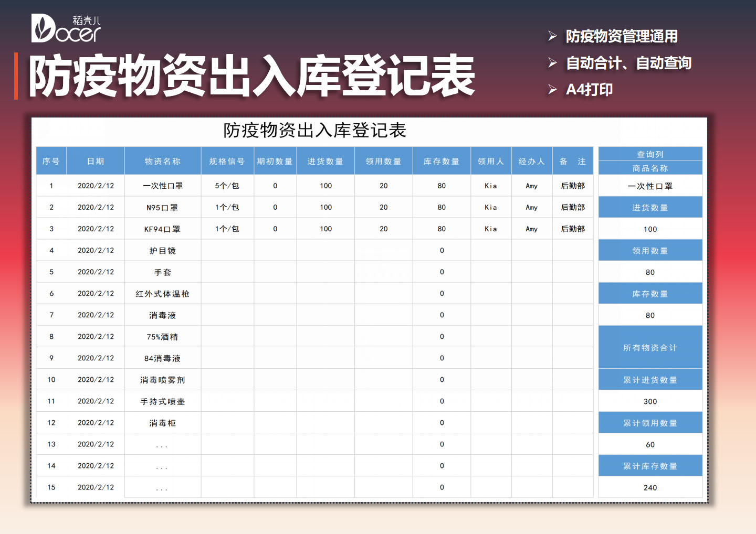The width and height of the screenshot is (756, 534).
Task: Click the 自动合计、自动查询 feature arrow
Action: (x=551, y=63)
